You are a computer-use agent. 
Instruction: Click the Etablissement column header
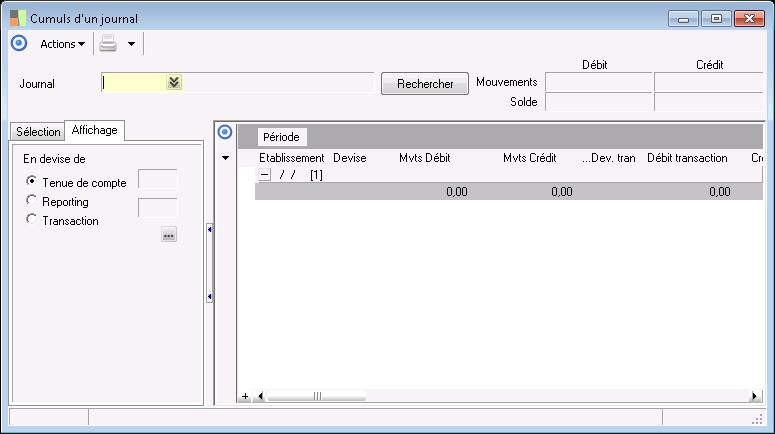(x=292, y=158)
